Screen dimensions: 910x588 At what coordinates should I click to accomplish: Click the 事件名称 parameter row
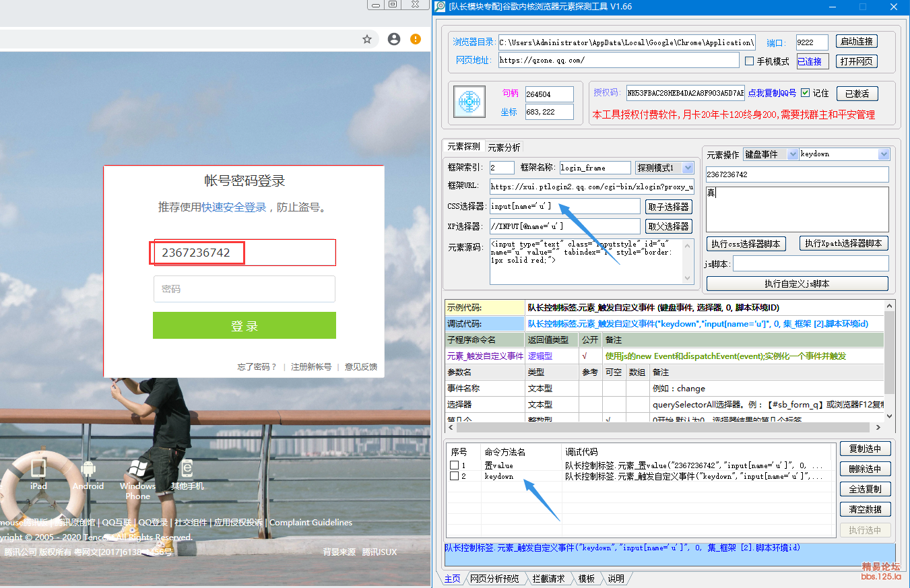tap(663, 388)
